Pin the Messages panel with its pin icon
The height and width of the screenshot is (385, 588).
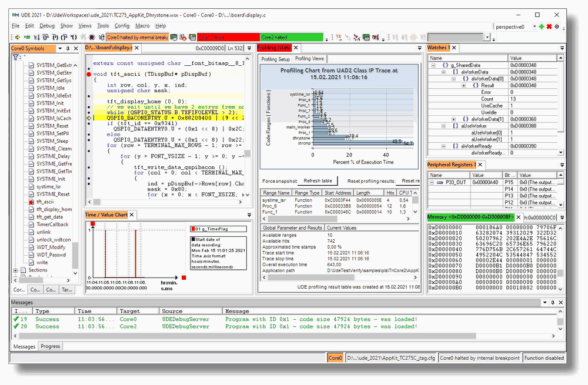pos(553,303)
